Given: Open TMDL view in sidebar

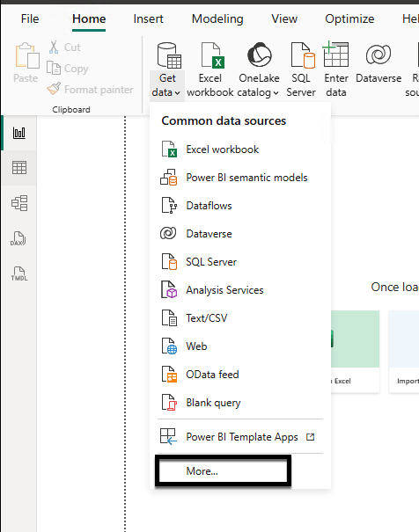Looking at the screenshot, I should [19, 273].
